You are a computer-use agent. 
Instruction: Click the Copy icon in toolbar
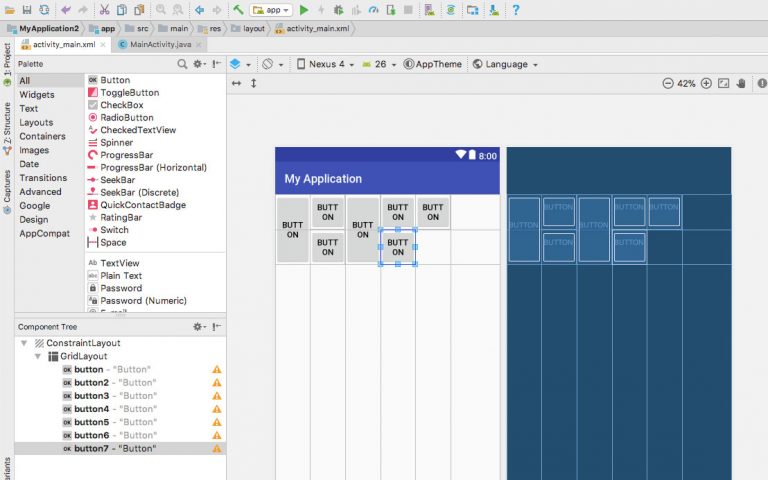[121, 10]
